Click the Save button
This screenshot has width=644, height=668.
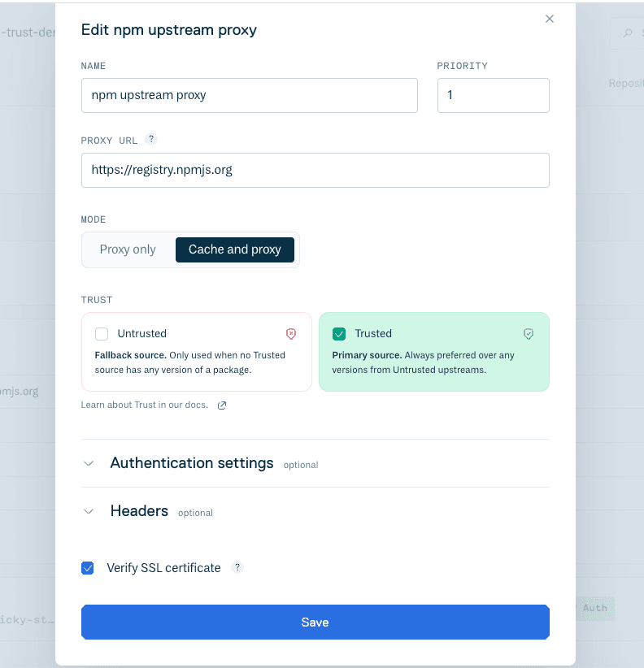[x=315, y=622]
